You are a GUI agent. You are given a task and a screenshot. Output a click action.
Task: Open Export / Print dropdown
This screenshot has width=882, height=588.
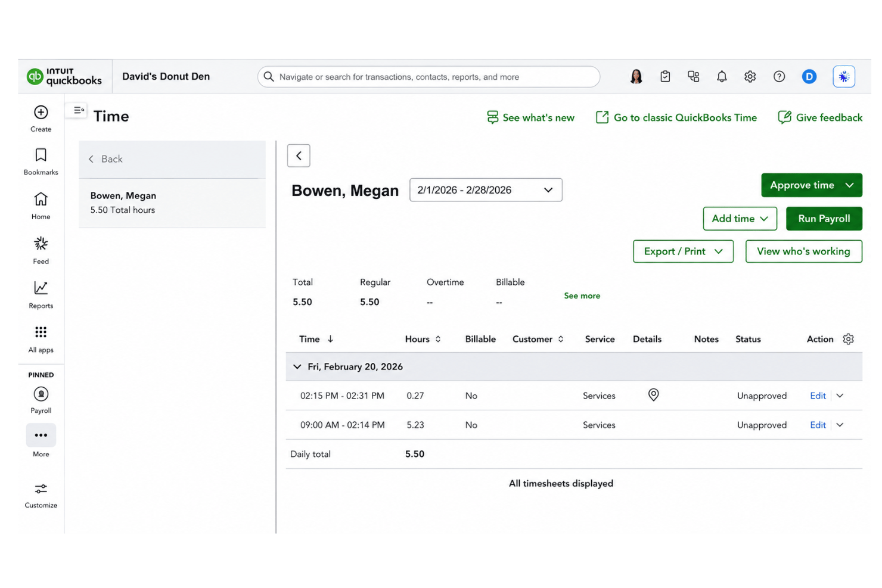pos(683,251)
